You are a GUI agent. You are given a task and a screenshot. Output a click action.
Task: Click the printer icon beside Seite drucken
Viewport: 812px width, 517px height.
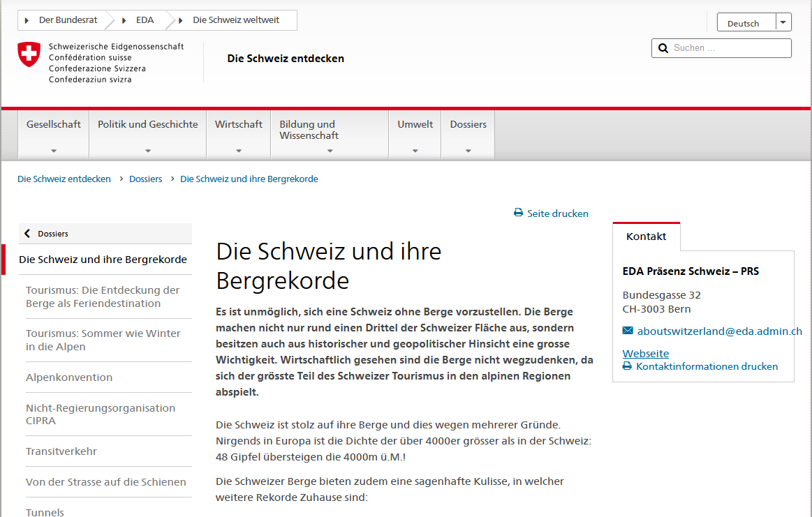(x=518, y=213)
